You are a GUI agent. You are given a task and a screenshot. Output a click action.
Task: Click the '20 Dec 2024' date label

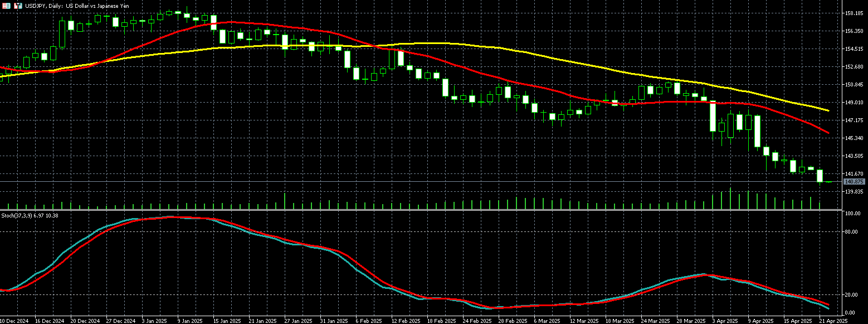click(85, 321)
